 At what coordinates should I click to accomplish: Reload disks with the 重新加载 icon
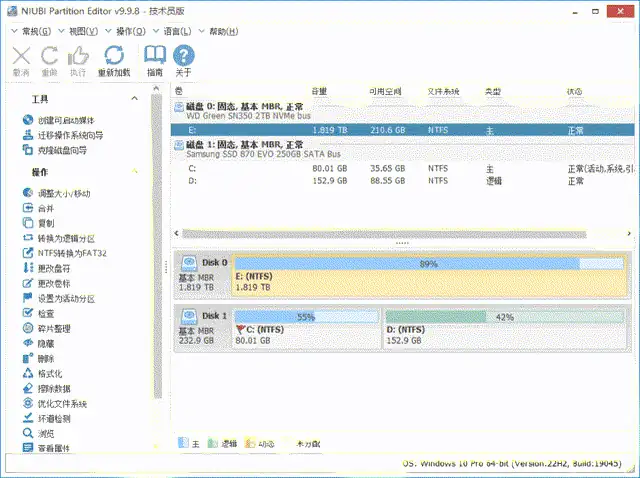(114, 56)
